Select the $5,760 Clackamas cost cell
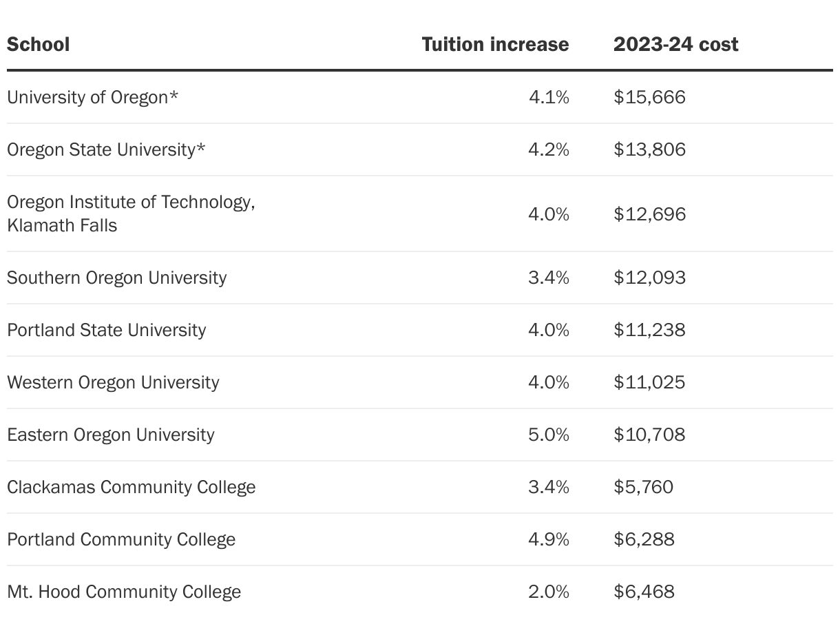This screenshot has width=840, height=624. tap(643, 487)
